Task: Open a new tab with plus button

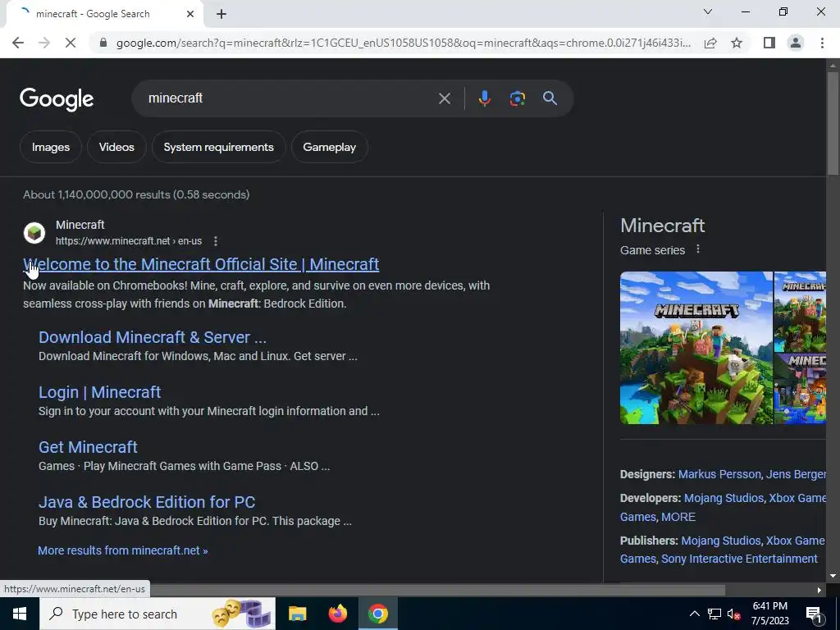Action: tap(221, 14)
